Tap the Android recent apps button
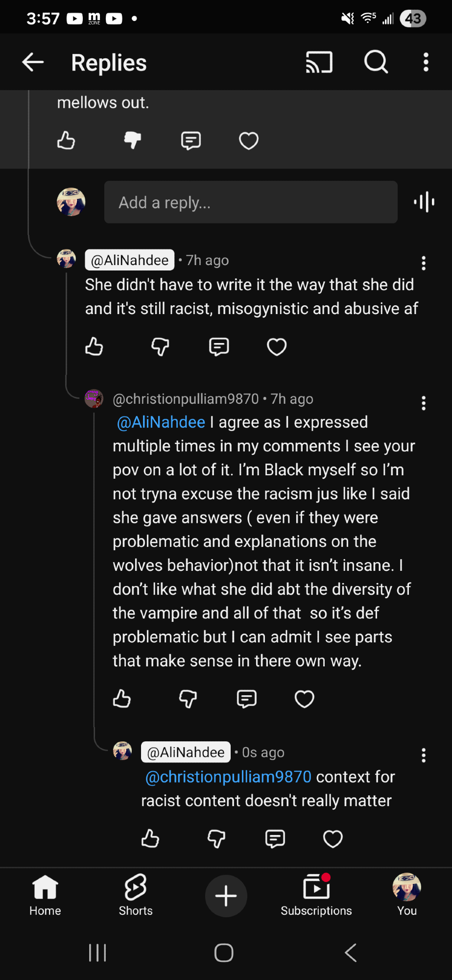This screenshot has width=452, height=980. pos(97,953)
